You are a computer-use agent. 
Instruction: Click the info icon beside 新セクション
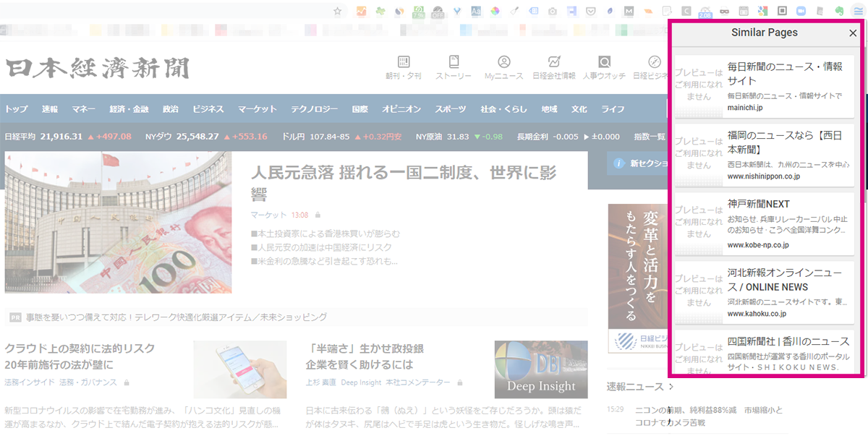(619, 163)
